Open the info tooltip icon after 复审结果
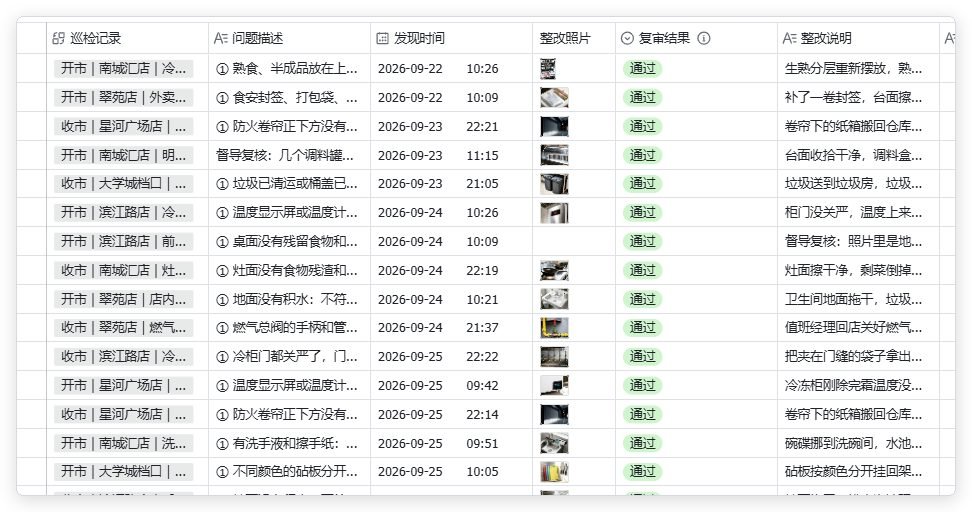This screenshot has height=512, width=972. [704, 38]
